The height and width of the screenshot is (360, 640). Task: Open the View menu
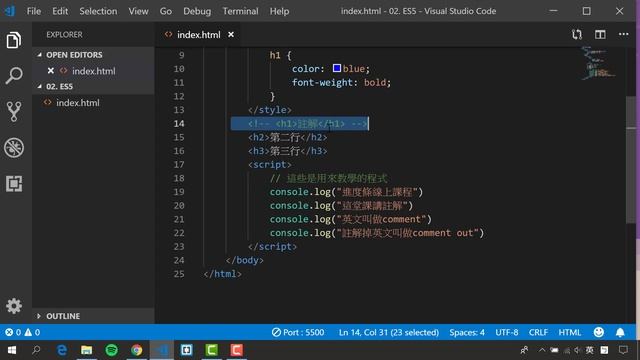tap(138, 11)
